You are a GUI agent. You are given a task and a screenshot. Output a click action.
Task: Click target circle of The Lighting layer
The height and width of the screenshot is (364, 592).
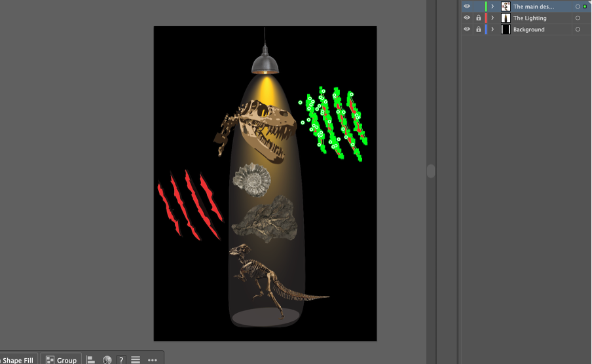coord(578,18)
